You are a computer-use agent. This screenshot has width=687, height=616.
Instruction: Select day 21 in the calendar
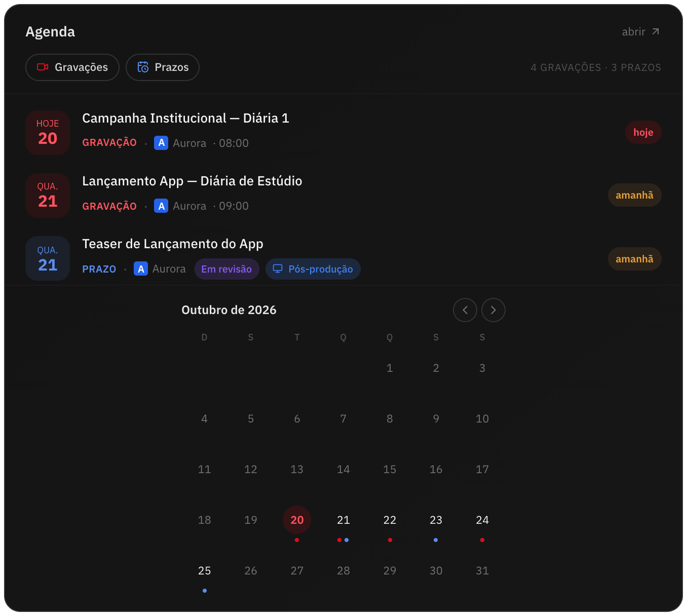343,520
